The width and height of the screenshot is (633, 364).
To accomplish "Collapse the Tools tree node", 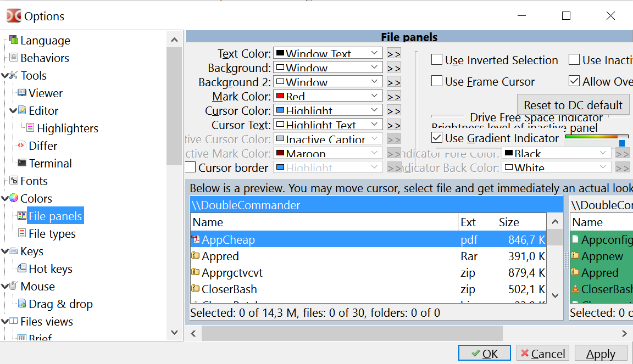I will (x=5, y=76).
